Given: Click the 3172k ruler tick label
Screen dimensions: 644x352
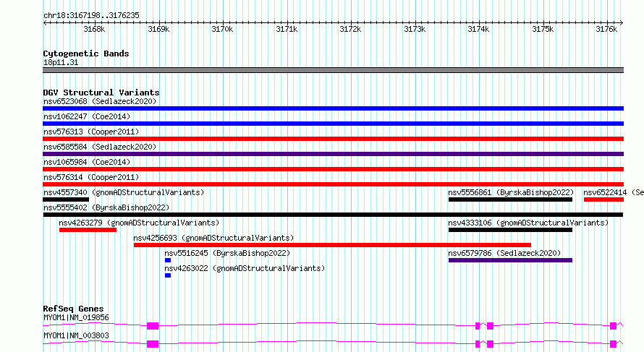Looking at the screenshot, I should pos(350,29).
